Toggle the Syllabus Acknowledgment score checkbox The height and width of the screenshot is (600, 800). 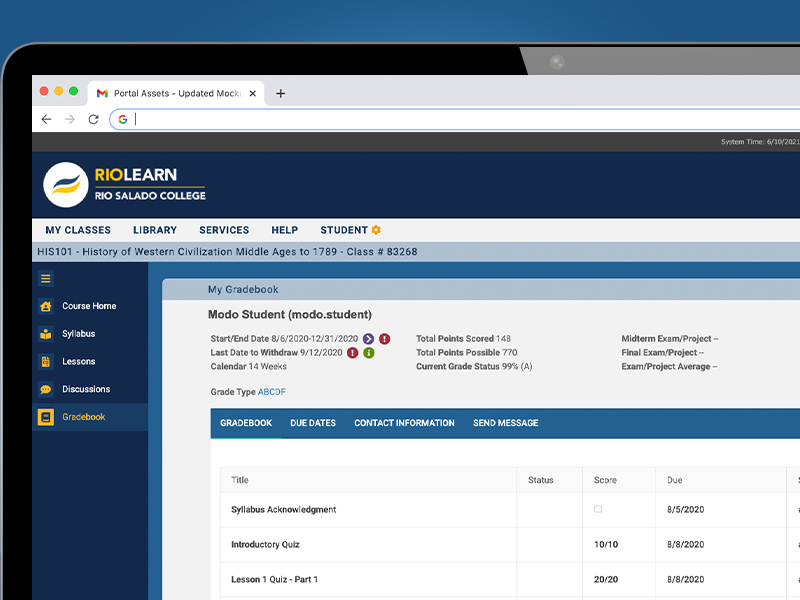click(598, 509)
